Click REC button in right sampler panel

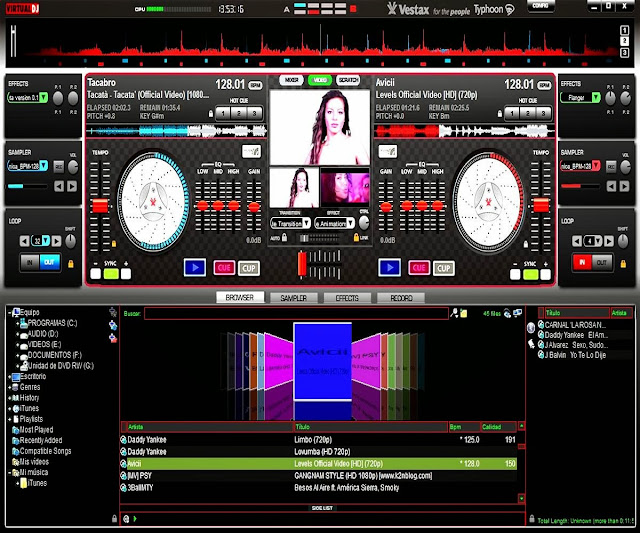pos(611,167)
